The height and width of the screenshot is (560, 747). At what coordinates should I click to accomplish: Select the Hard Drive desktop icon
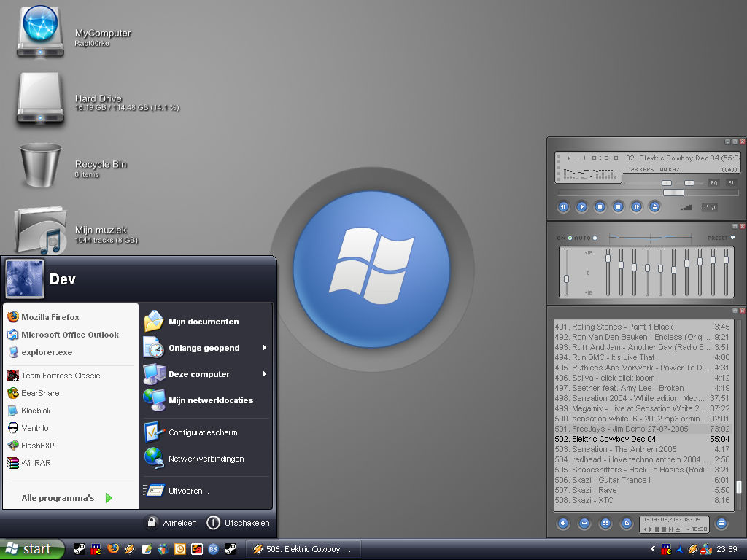click(41, 99)
